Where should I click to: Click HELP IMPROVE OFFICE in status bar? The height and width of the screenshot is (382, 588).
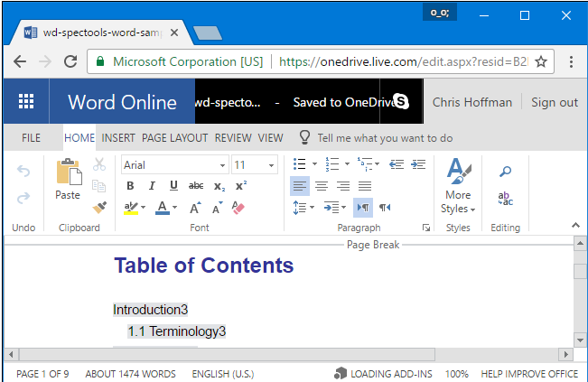pyautogui.click(x=528, y=373)
